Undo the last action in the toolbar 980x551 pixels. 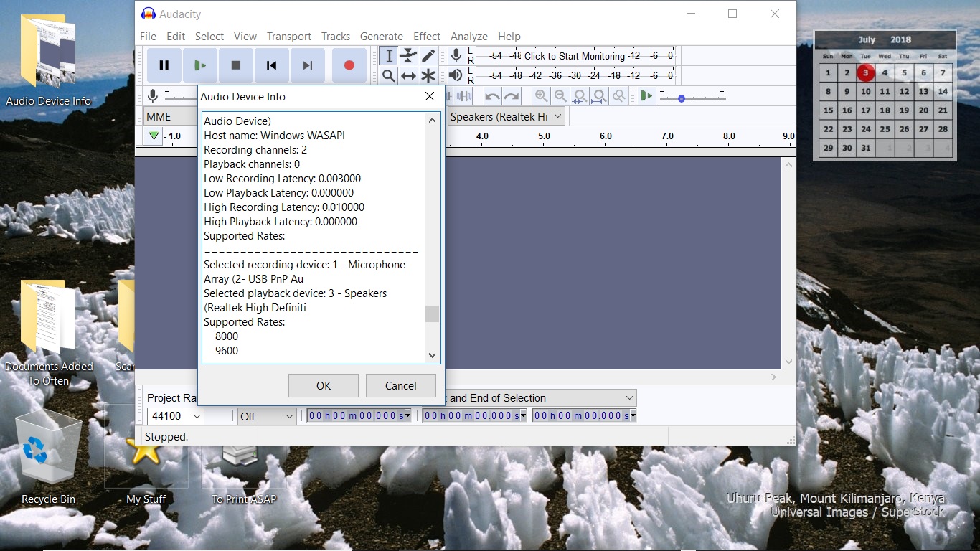coord(492,96)
